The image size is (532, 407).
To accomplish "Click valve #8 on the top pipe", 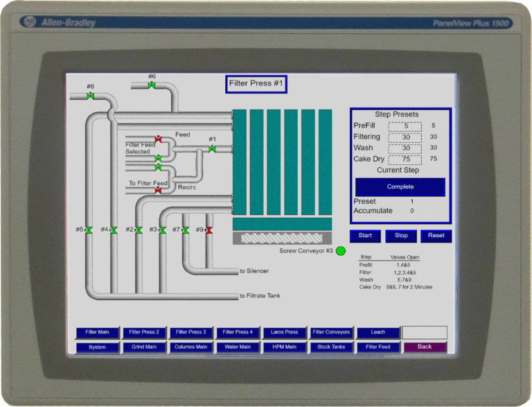I will (x=90, y=96).
